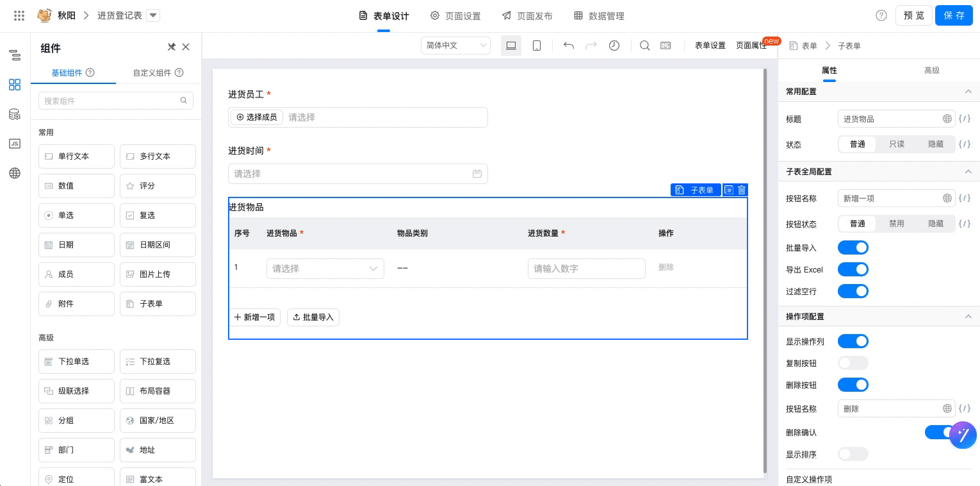
Task: Set 按钮状态 to 禁用
Action: (897, 224)
